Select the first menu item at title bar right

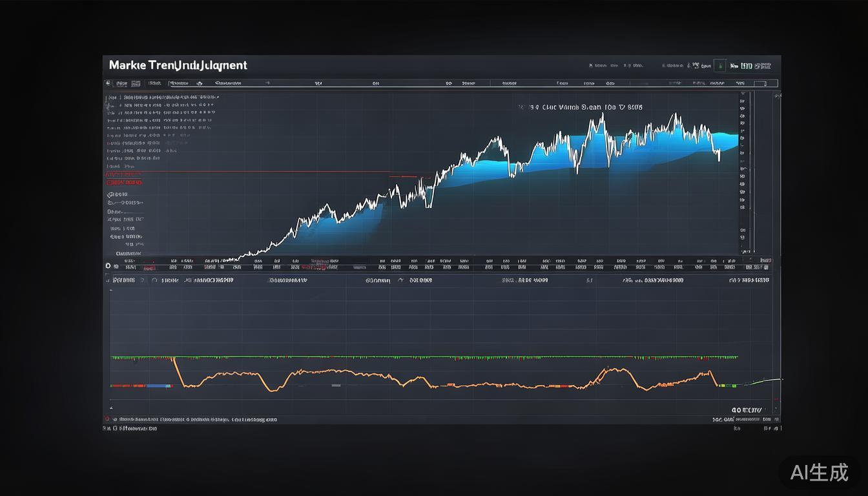(x=597, y=65)
